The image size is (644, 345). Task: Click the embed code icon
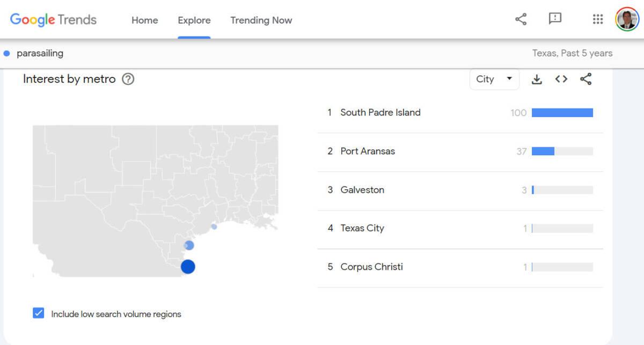click(x=561, y=80)
